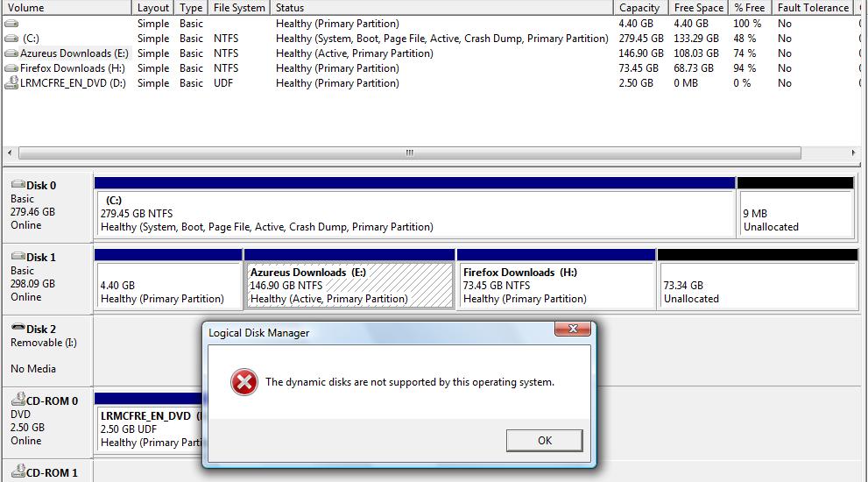
Task: Click the (C:) volume icon in list
Action: pos(11,39)
